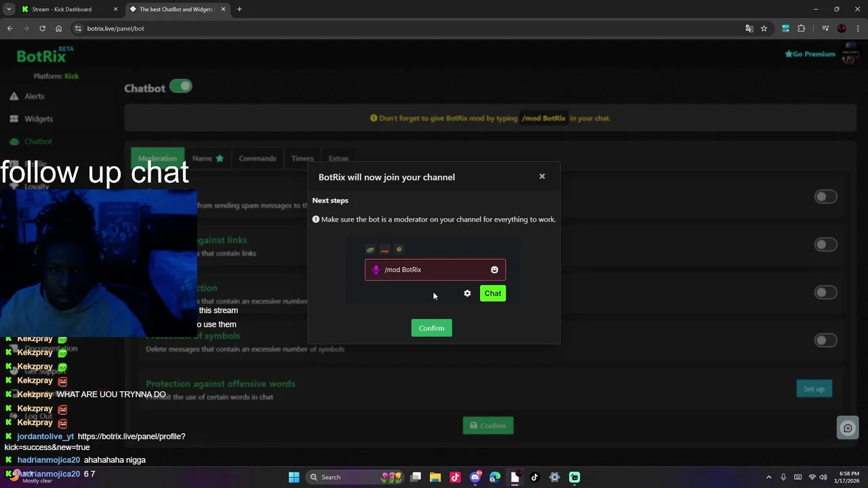Open a new browser tab

tap(239, 9)
